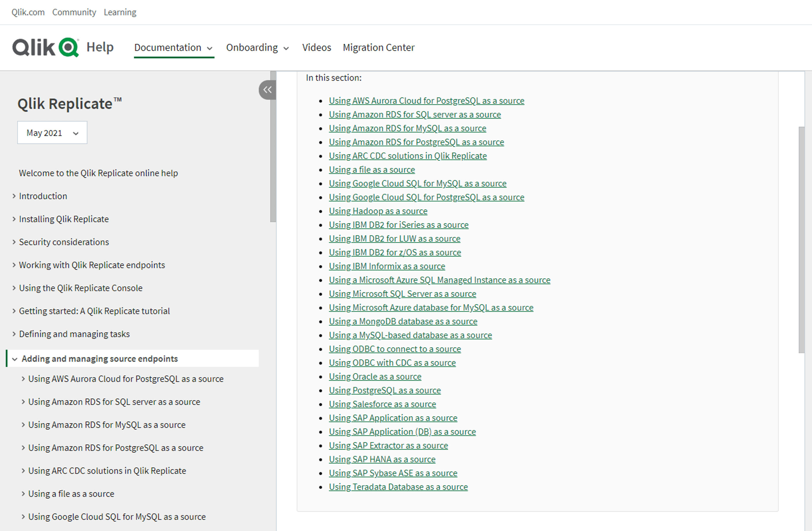This screenshot has height=531, width=812.
Task: Expand the Introduction chevron
Action: [x=14, y=196]
